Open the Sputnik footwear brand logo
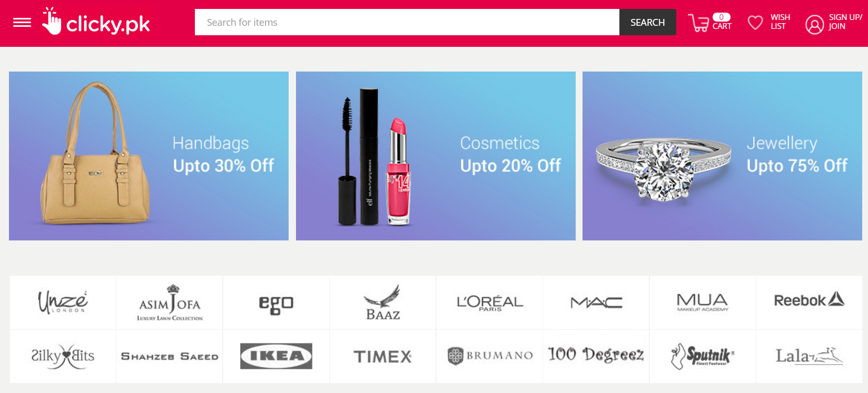This screenshot has width=868, height=393. point(703,356)
